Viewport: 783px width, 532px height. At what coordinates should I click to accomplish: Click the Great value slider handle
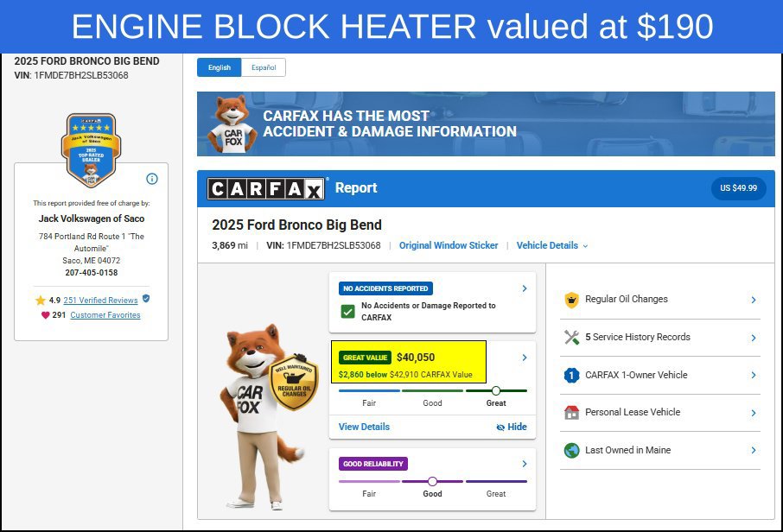(496, 390)
